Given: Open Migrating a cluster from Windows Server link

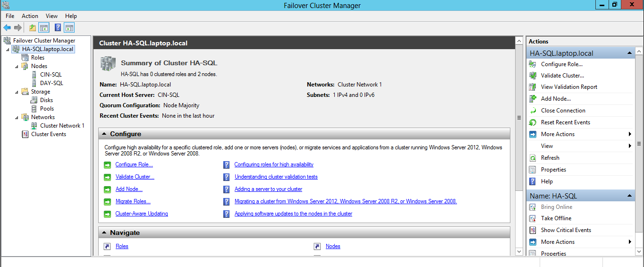Looking at the screenshot, I should click(x=346, y=201).
